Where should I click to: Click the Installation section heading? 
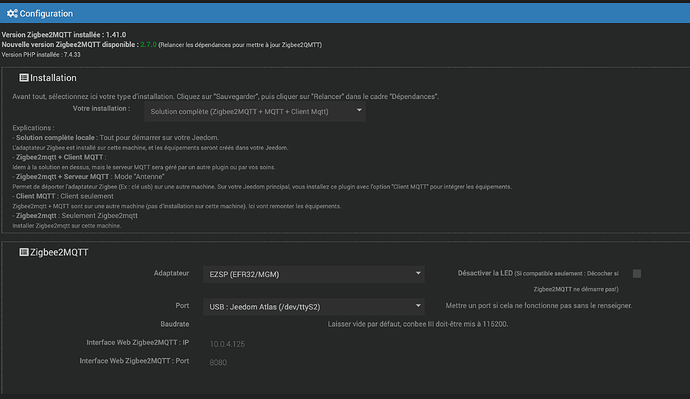[x=53, y=78]
